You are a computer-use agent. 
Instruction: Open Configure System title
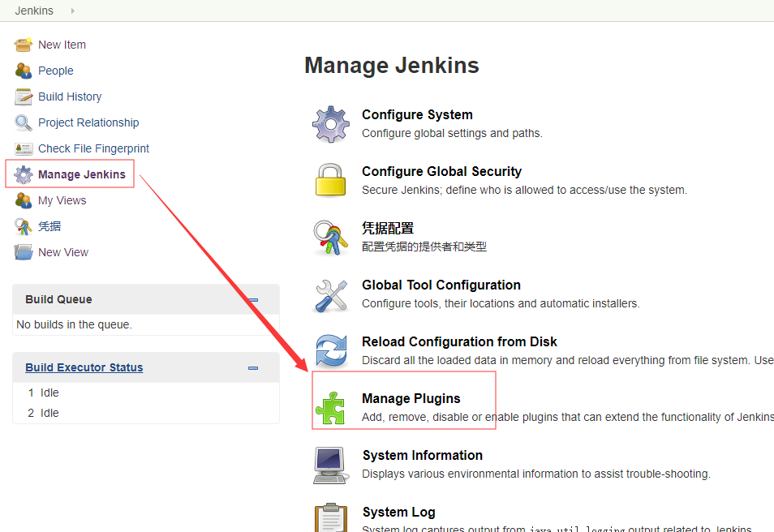417,115
